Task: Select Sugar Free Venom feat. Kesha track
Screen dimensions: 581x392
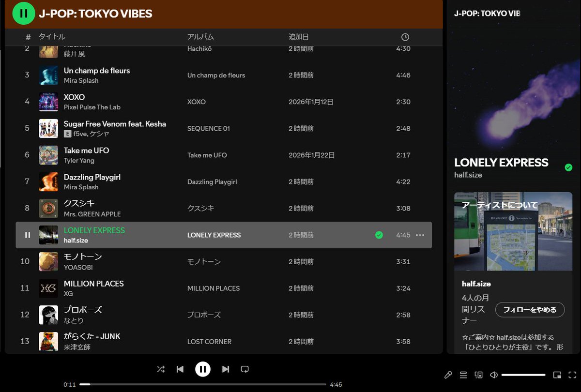Action: point(115,124)
